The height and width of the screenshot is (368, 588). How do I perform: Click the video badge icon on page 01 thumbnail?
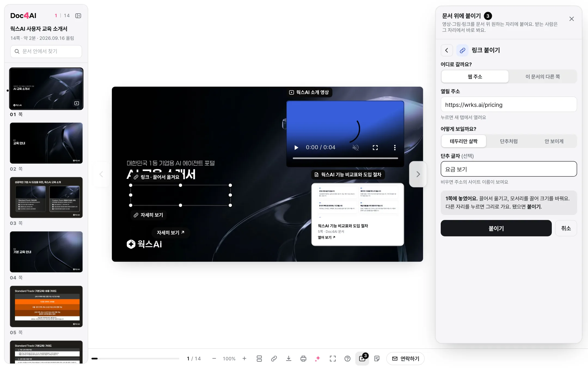tap(77, 103)
